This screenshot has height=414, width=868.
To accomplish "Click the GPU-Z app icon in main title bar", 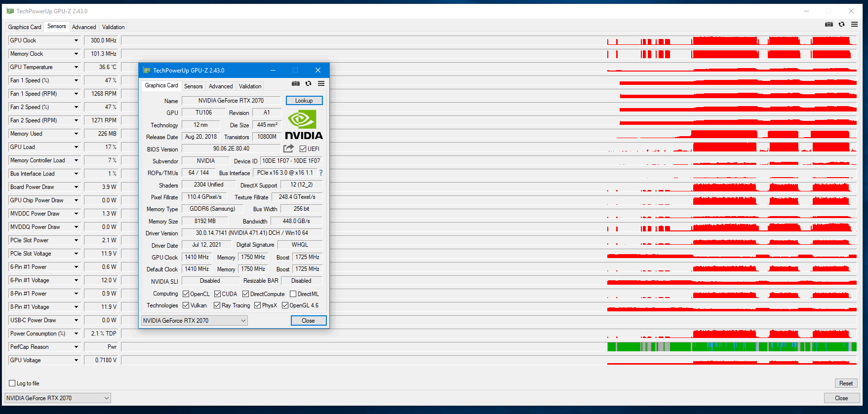I will [10, 11].
